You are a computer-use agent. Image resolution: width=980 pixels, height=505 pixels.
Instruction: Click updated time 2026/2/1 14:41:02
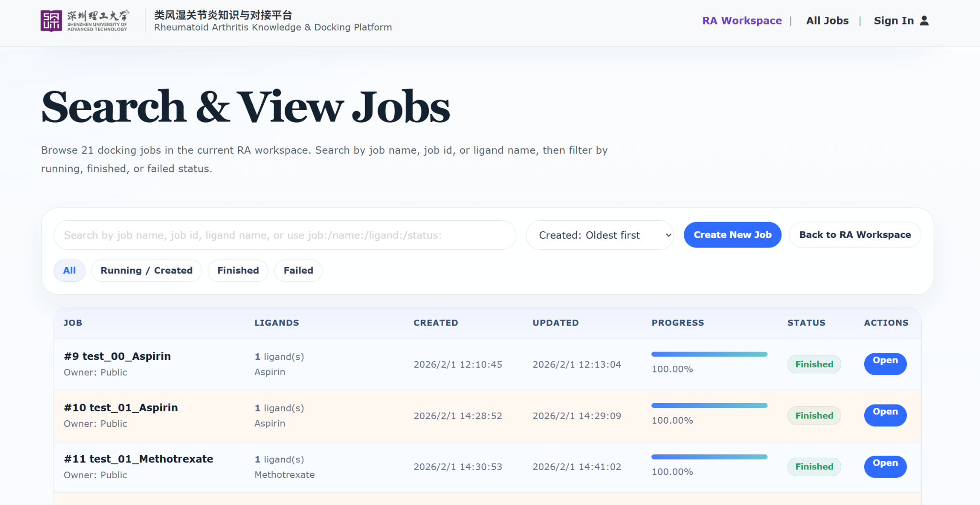pos(577,467)
